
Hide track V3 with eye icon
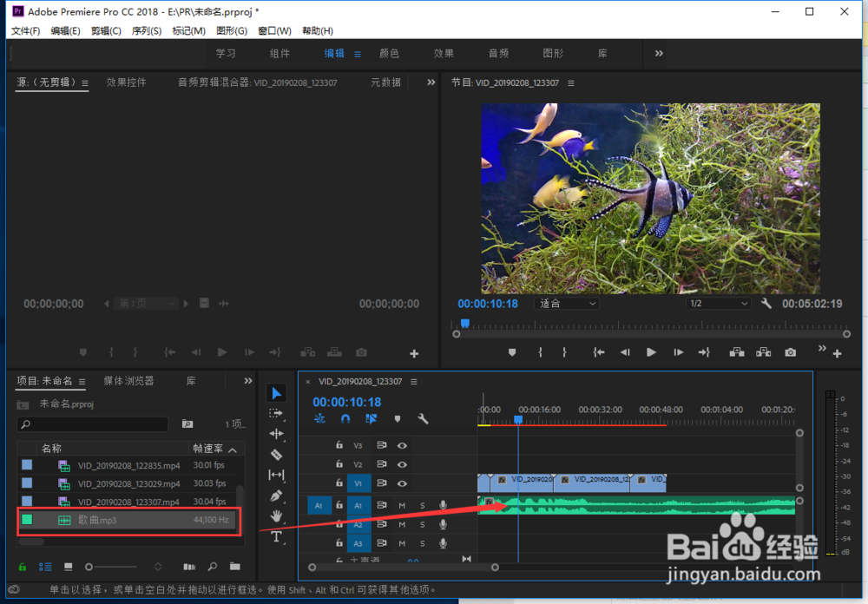[403, 445]
